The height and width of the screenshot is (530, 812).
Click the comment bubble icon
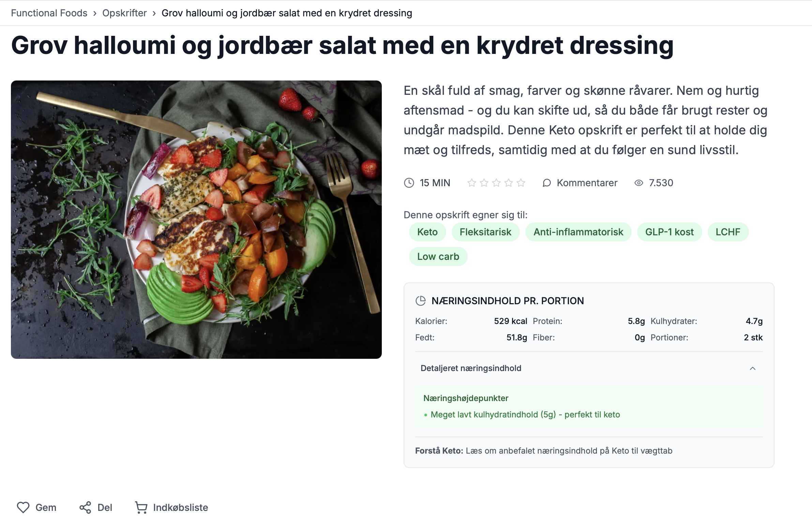pos(546,183)
